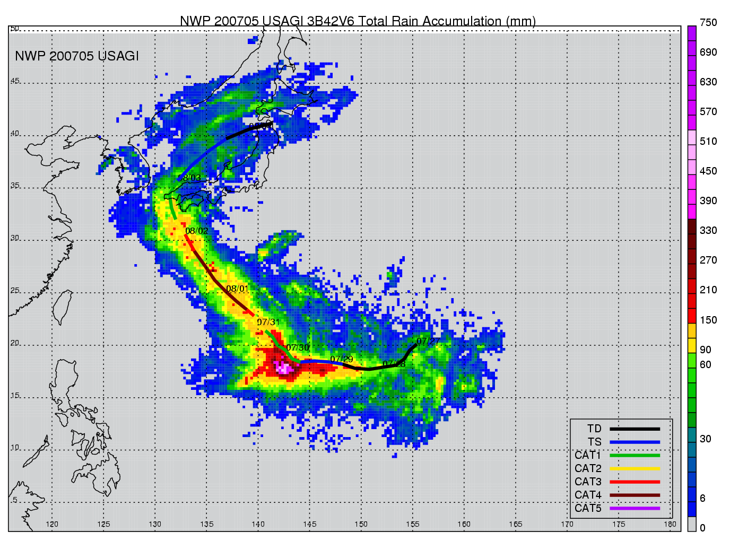
Task: Click the black TD line in legend
Action: pyautogui.click(x=635, y=429)
